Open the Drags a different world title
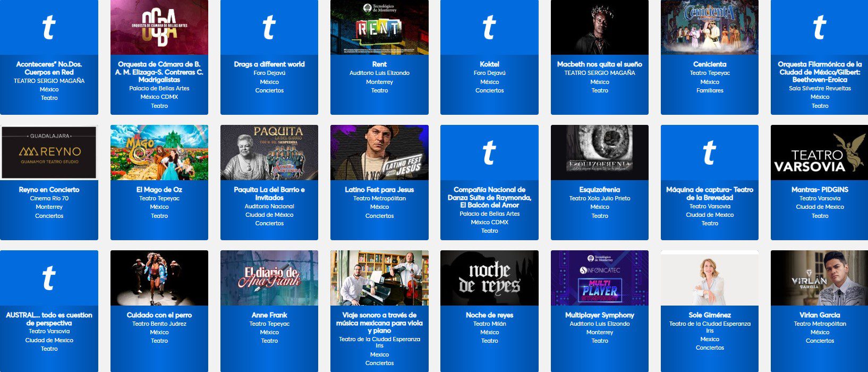 (269, 64)
